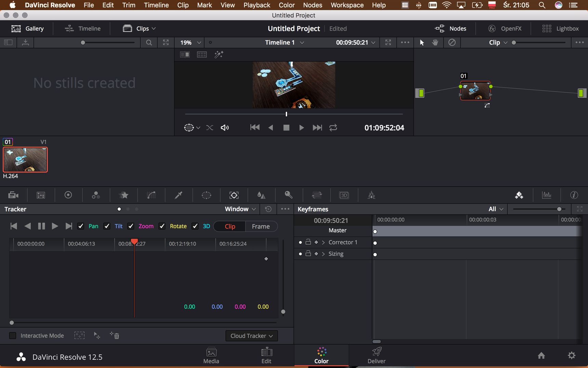Toggle the Rotate tracking checkbox
This screenshot has width=588, height=368.
162,226
